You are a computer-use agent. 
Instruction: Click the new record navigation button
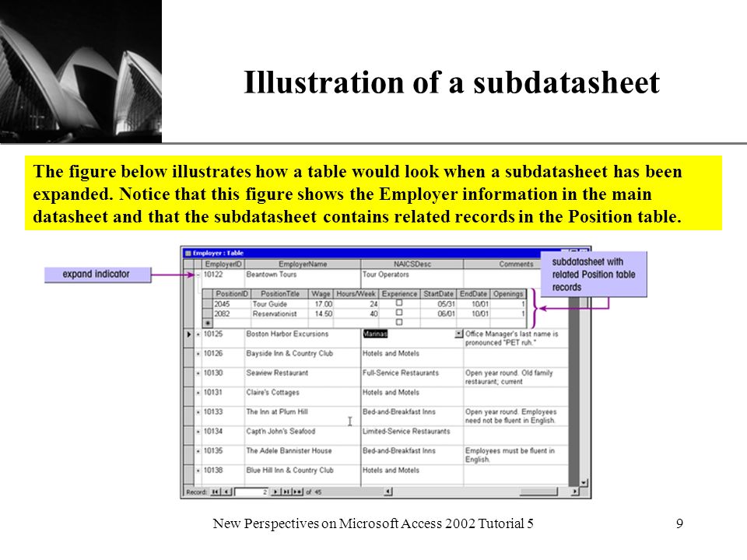coord(298,492)
